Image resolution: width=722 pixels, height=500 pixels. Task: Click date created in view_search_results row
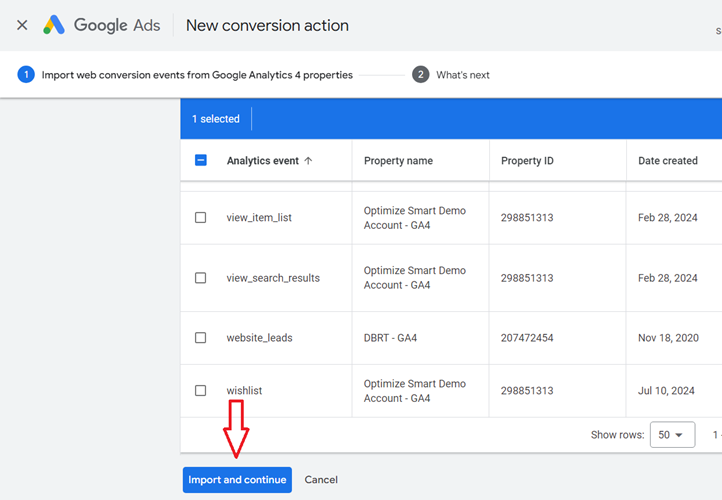(x=668, y=278)
